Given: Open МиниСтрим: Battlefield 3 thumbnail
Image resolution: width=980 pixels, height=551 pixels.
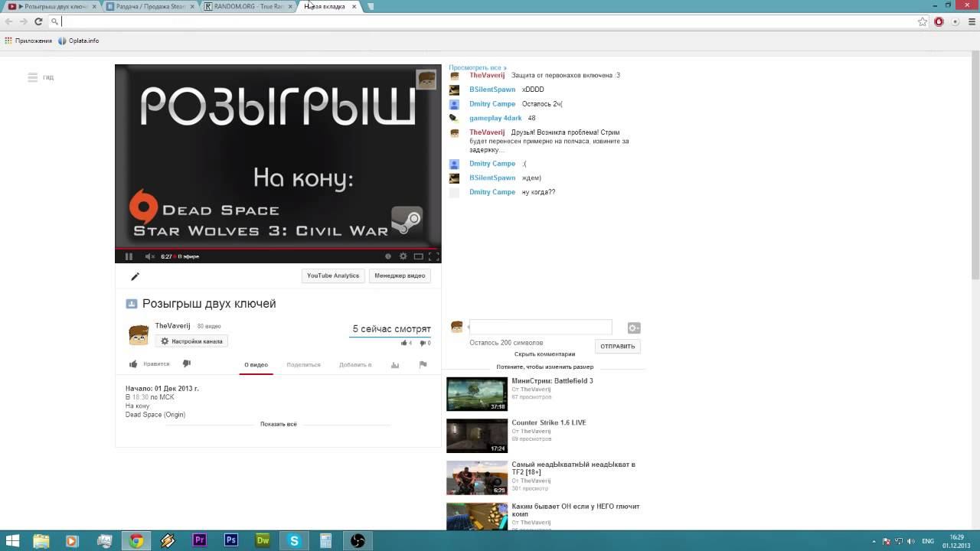Looking at the screenshot, I should [x=477, y=394].
